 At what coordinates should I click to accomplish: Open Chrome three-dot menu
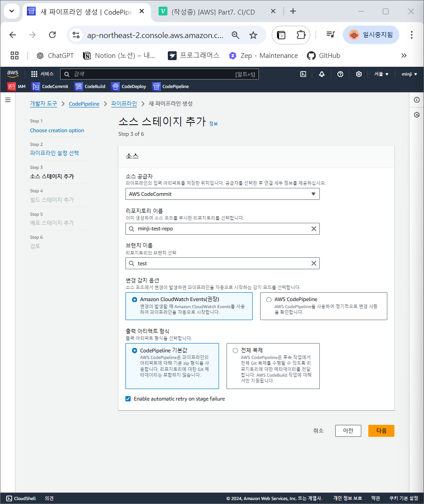pos(412,35)
